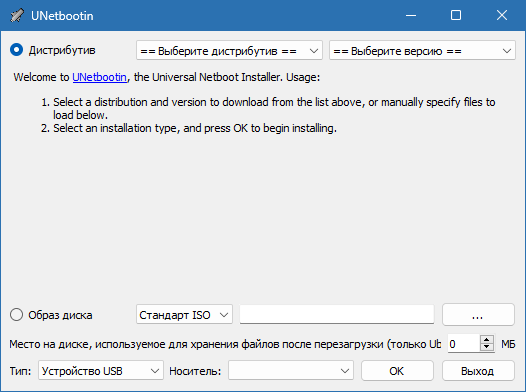Click the persistent space MB value field
The height and width of the screenshot is (392, 526).
(464, 344)
